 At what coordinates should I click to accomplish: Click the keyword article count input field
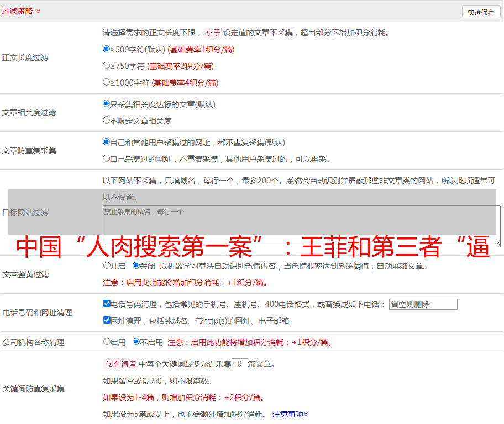[239, 364]
